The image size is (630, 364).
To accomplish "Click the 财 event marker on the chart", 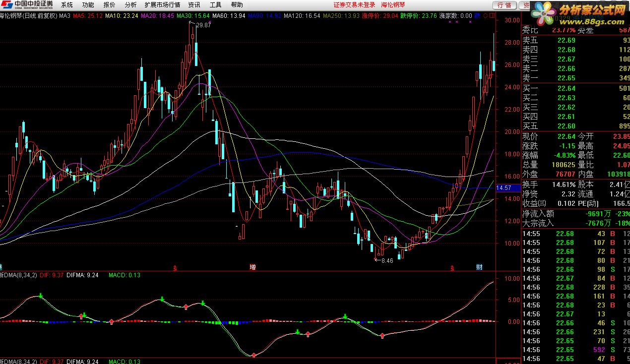I will click(x=479, y=267).
